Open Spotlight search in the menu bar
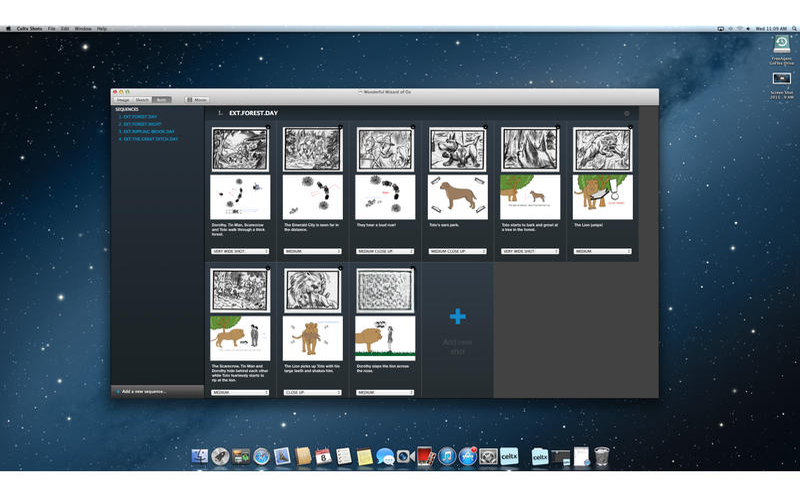The image size is (800, 500). tap(794, 29)
